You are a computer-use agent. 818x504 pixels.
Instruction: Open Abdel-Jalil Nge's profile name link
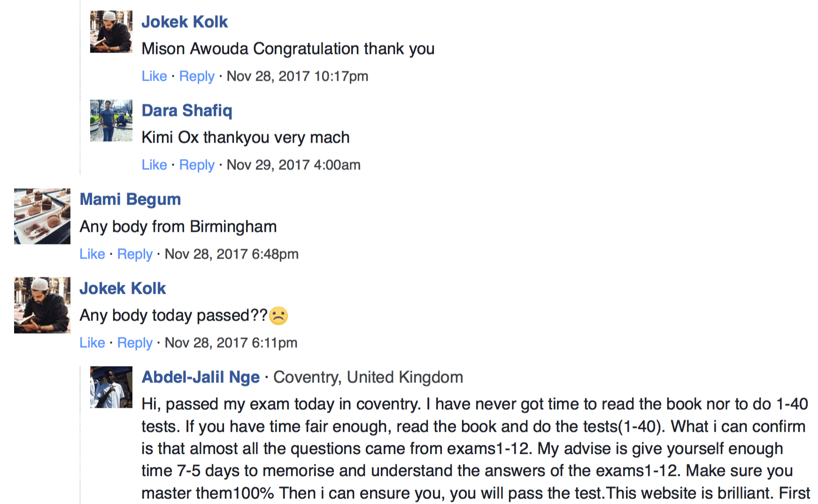[x=201, y=377]
